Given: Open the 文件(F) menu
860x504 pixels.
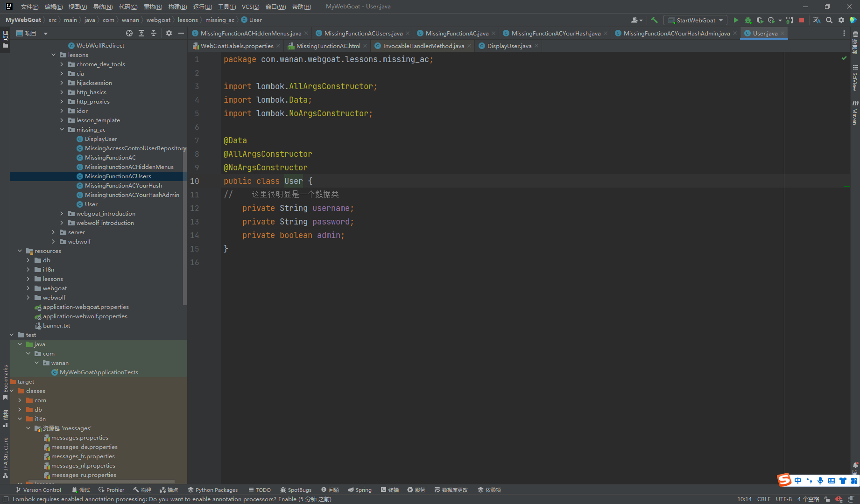Looking at the screenshot, I should click(x=29, y=7).
